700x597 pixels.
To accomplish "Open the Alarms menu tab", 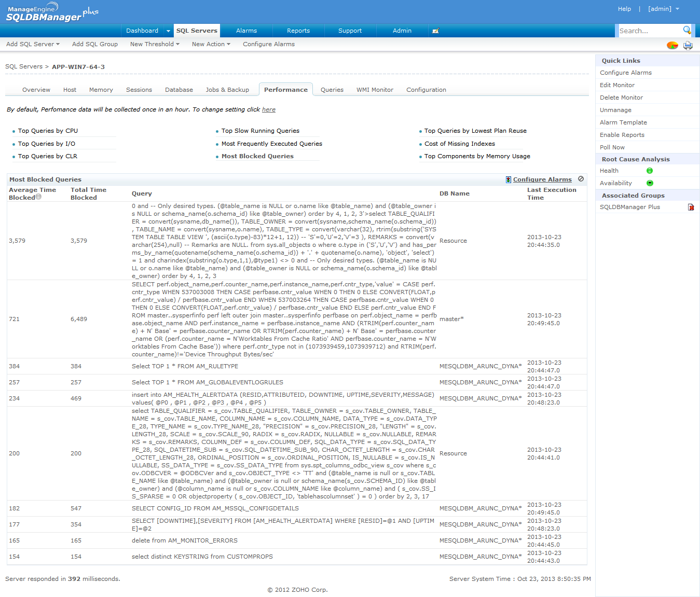I will 246,31.
